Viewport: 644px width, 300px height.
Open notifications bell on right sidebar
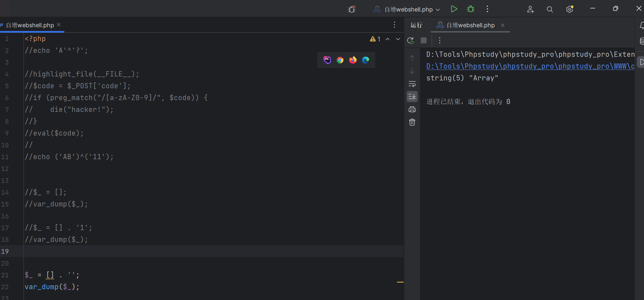(x=641, y=25)
